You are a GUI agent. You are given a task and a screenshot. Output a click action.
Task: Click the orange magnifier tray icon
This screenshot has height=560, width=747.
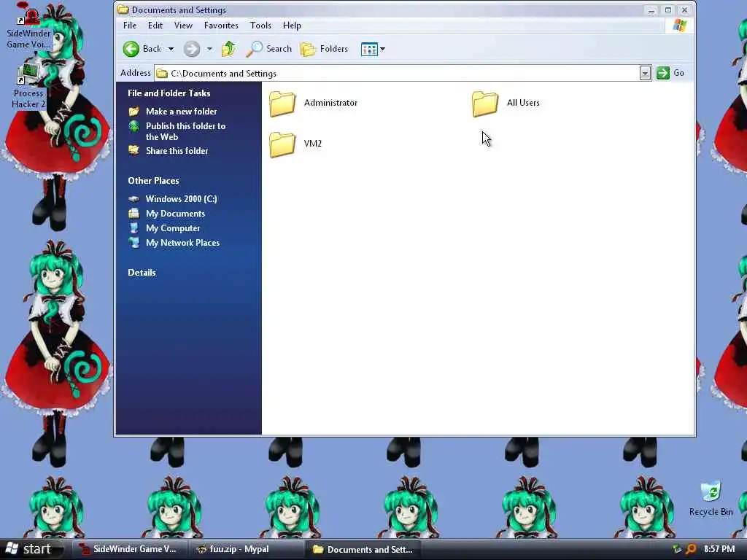coord(691,549)
